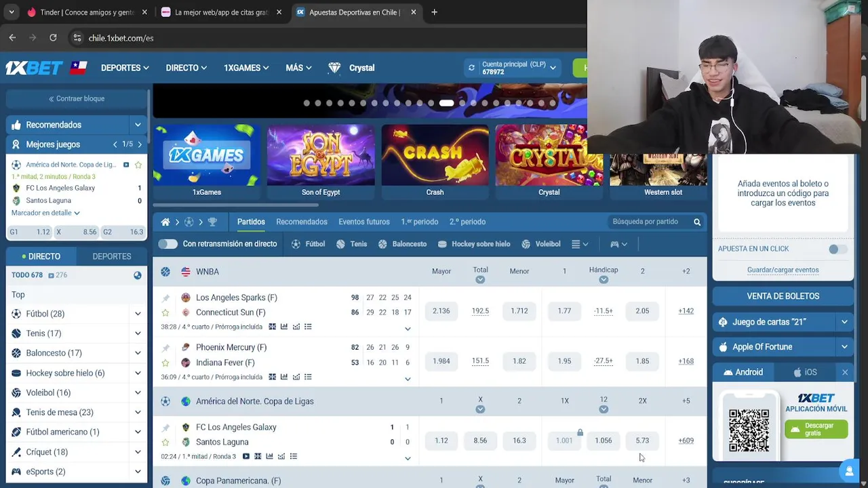Open MÁS dropdown menu
The image size is (868, 488).
(x=298, y=68)
